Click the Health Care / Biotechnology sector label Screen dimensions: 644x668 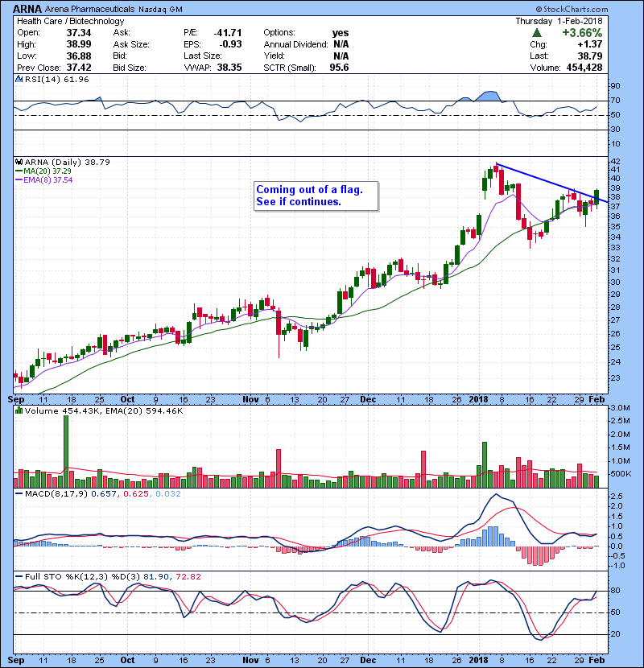click(71, 21)
